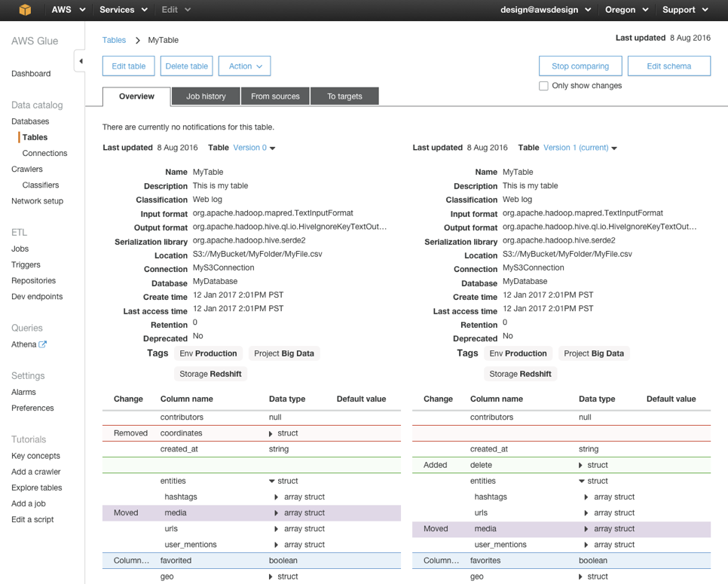
Task: Enable Only show changes checkbox
Action: click(543, 86)
